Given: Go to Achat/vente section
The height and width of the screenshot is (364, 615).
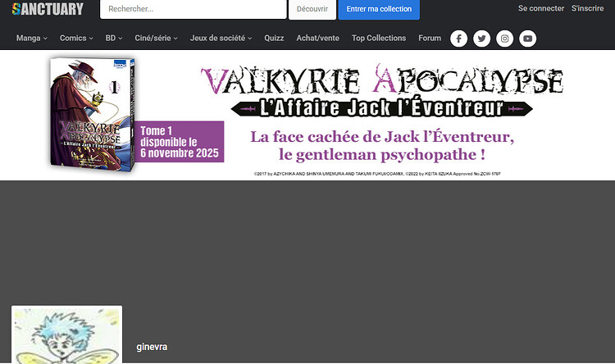Looking at the screenshot, I should (317, 39).
